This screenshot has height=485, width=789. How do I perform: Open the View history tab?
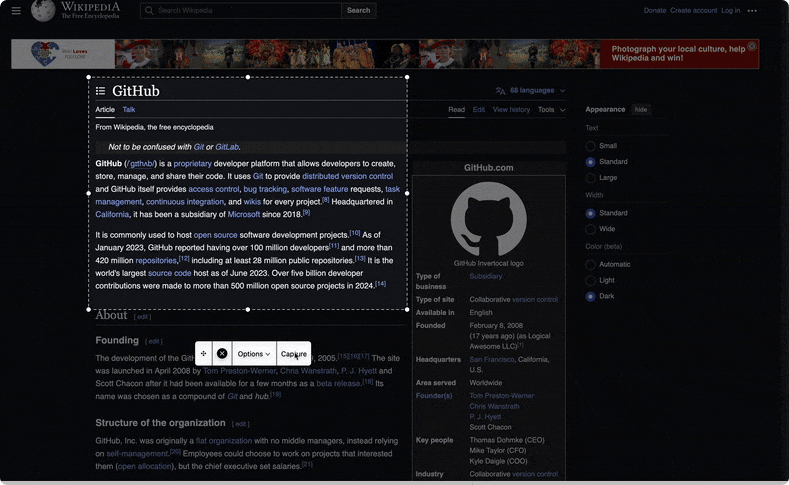(511, 110)
